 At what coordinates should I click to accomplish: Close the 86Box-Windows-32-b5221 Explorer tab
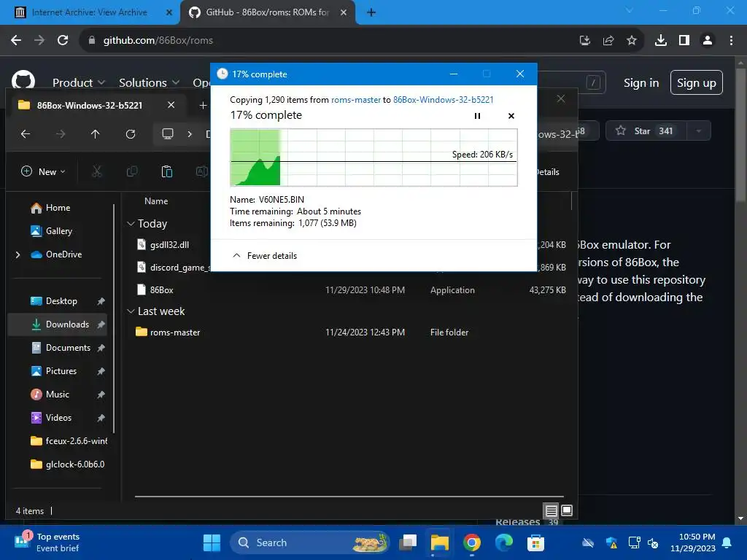tap(171, 105)
